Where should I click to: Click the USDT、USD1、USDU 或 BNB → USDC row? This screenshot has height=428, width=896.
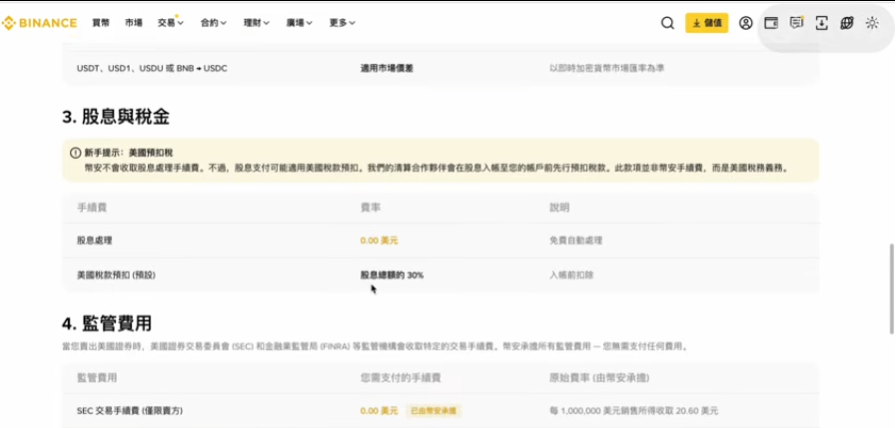[x=440, y=68]
